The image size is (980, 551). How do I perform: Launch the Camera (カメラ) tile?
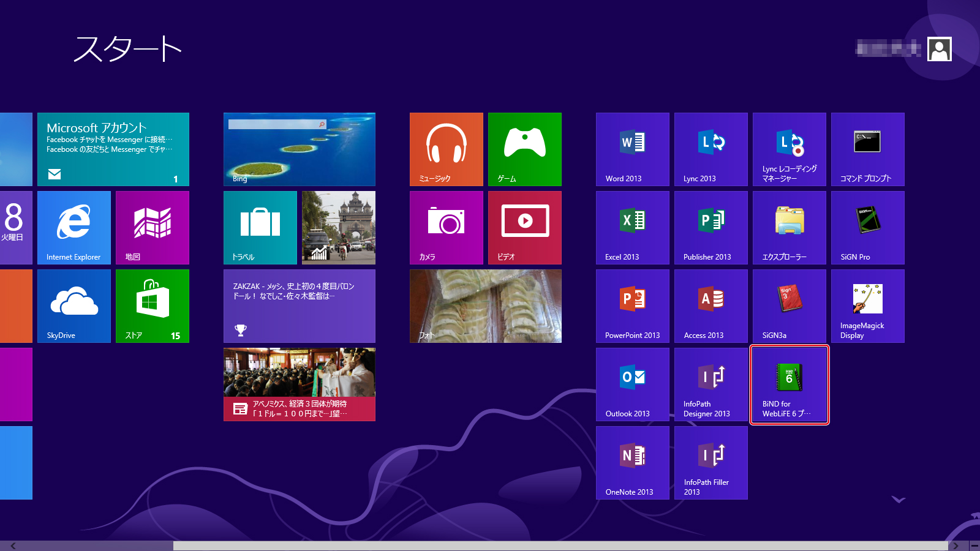pyautogui.click(x=447, y=228)
